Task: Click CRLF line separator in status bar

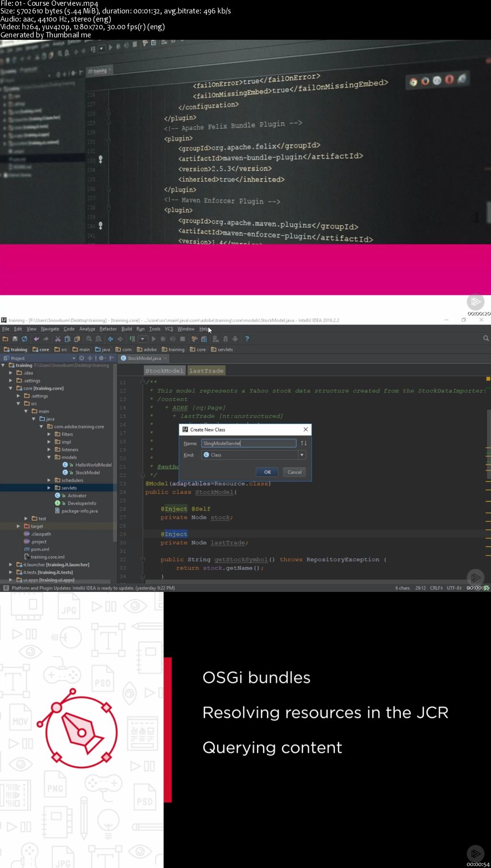Action: coord(436,588)
